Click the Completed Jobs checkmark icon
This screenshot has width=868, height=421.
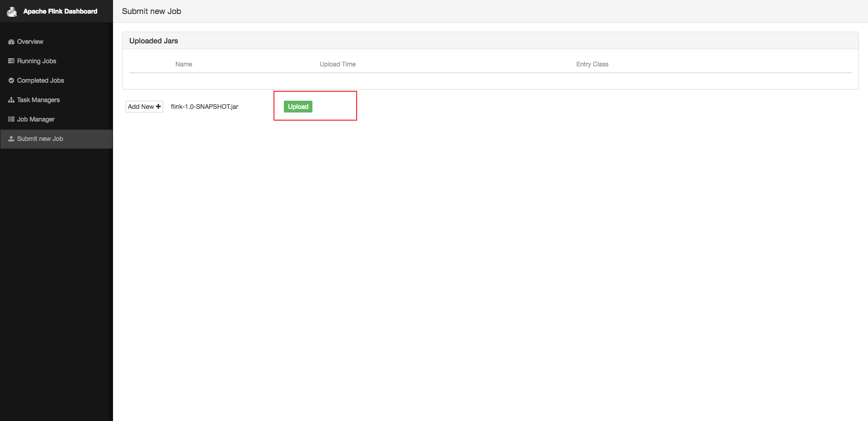pos(11,80)
